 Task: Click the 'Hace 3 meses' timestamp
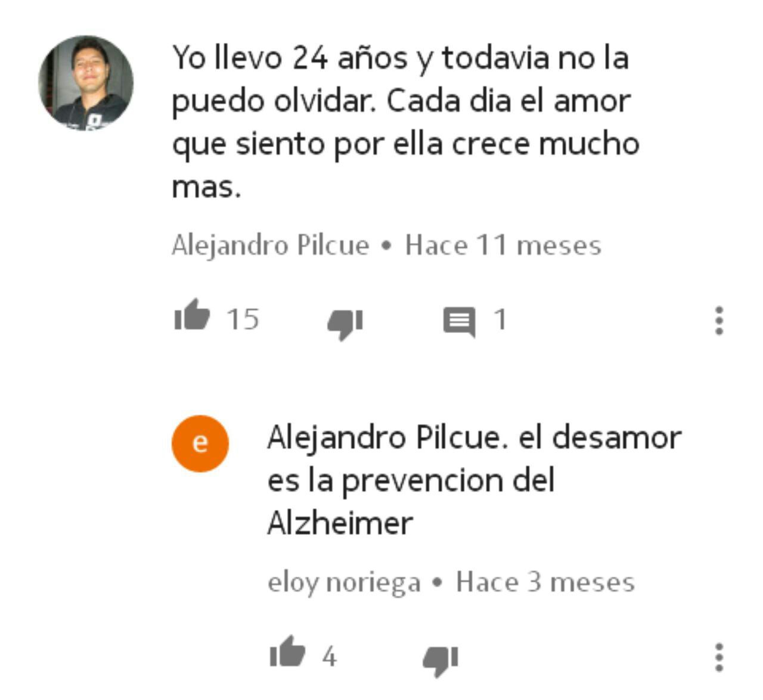[x=545, y=581]
